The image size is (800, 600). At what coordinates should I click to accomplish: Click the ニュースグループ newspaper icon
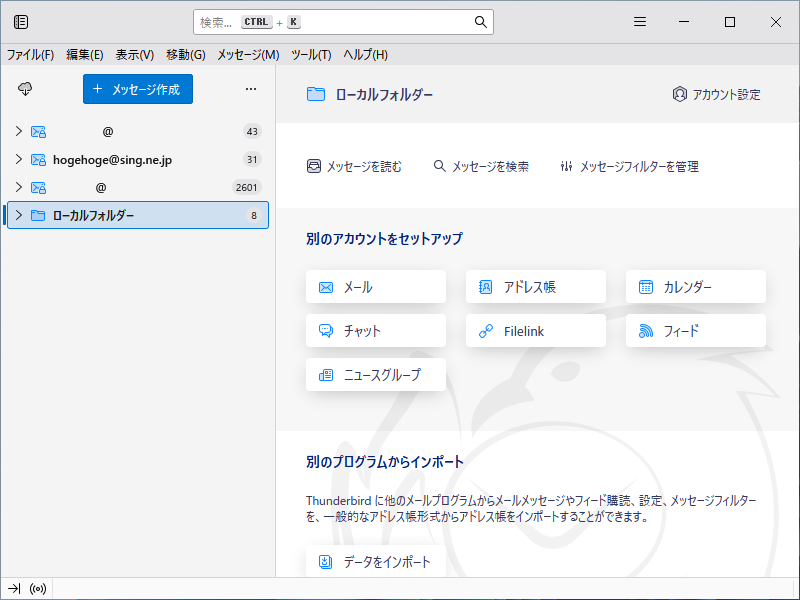(x=326, y=375)
